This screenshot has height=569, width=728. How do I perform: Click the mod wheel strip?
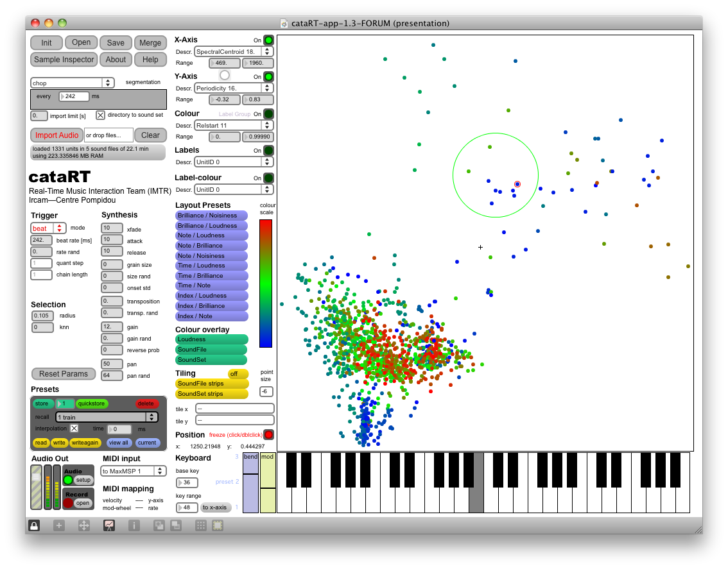268,482
